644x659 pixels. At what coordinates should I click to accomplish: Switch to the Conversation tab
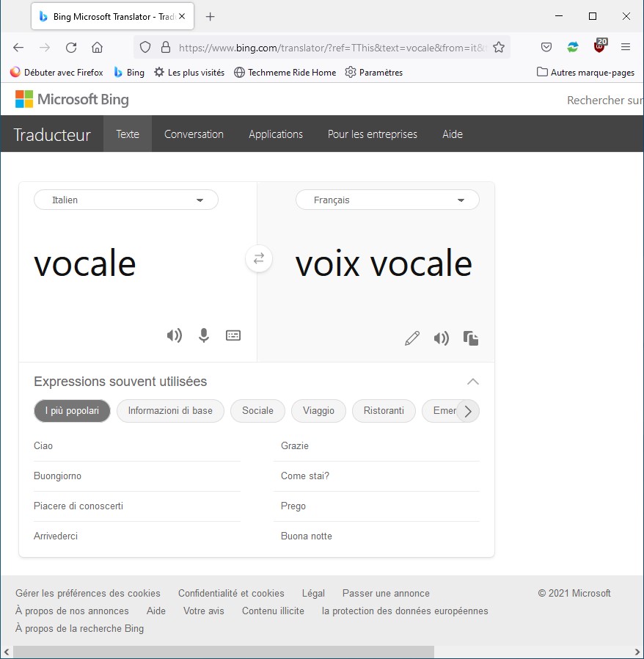coord(194,134)
